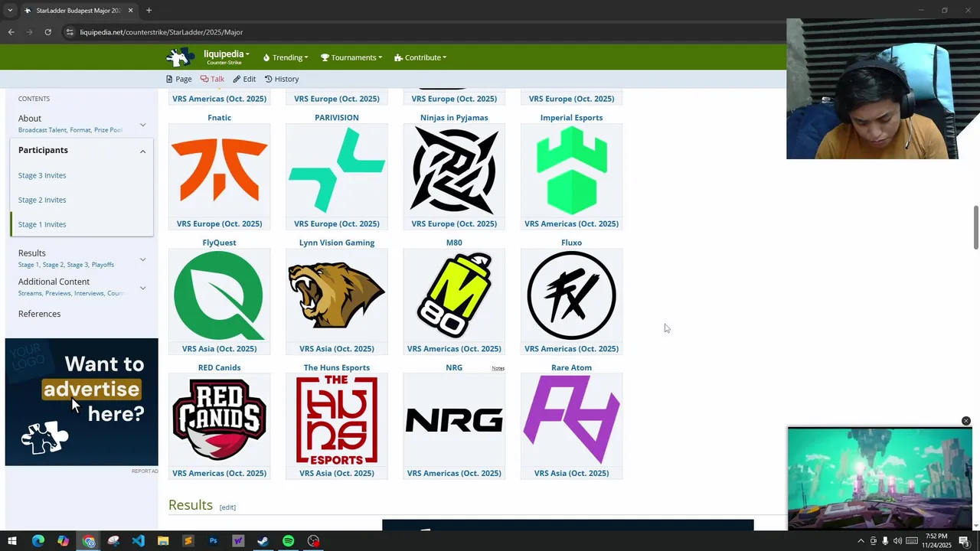The width and height of the screenshot is (980, 551).
Task: Click the Broadcast Talent link under About
Action: [x=42, y=130]
